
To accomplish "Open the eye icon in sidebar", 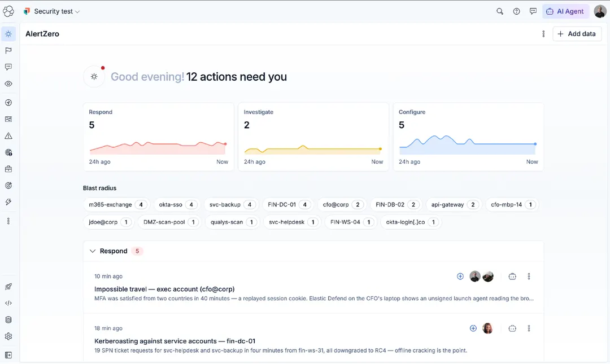I will [8, 84].
